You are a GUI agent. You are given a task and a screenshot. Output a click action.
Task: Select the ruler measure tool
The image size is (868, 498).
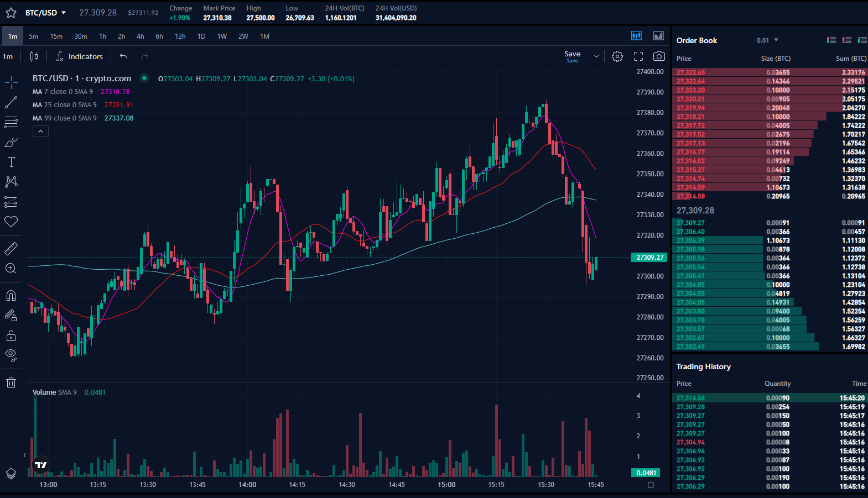point(11,249)
